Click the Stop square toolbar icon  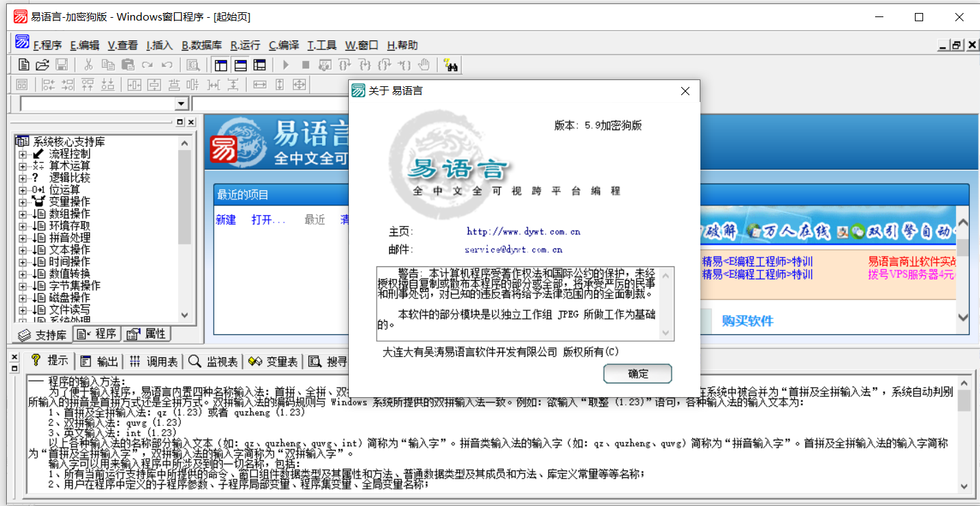[x=306, y=65]
